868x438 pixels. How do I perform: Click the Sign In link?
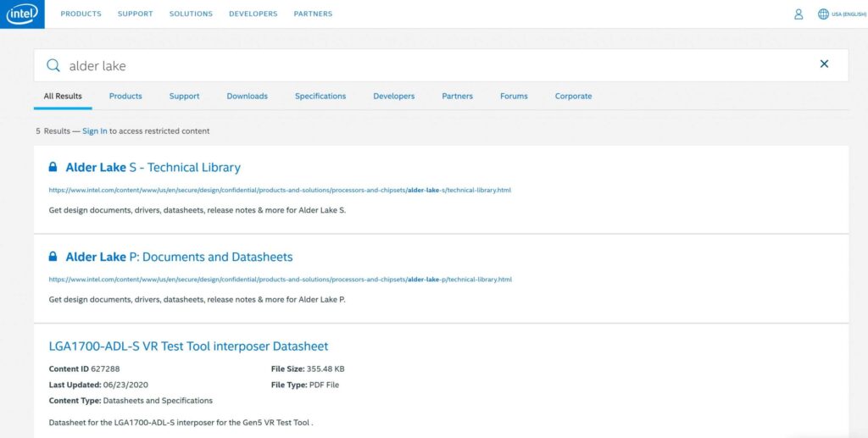[95, 131]
